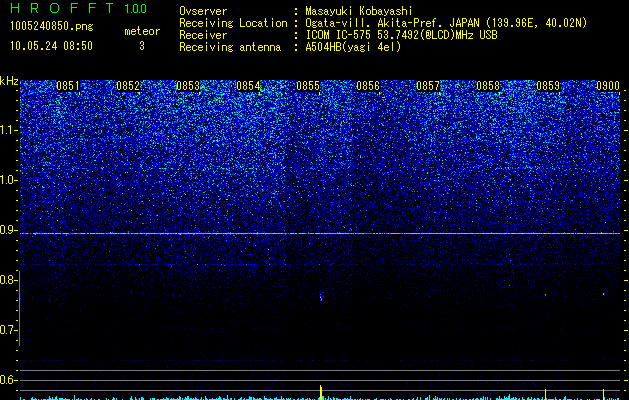Click the meteor echo near 0855
The image size is (629, 400).
click(321, 297)
